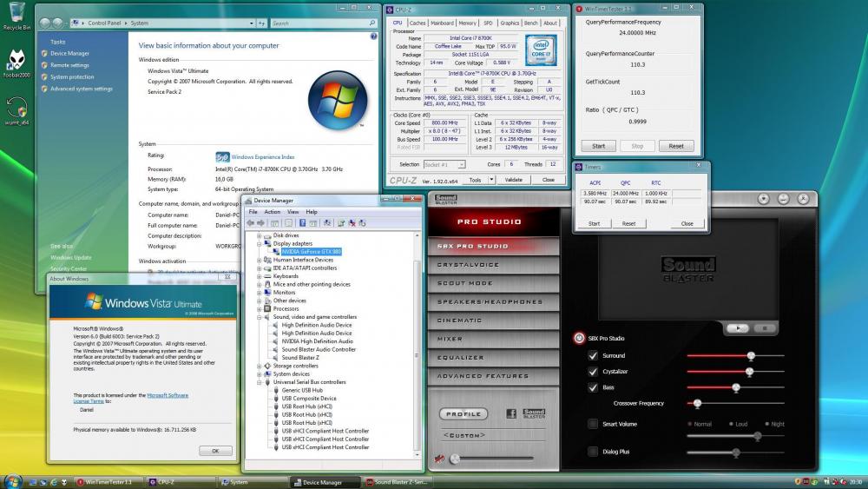Click the Profile button in Sound Blaster
Viewport: 868px width, 489px height.
(x=464, y=413)
